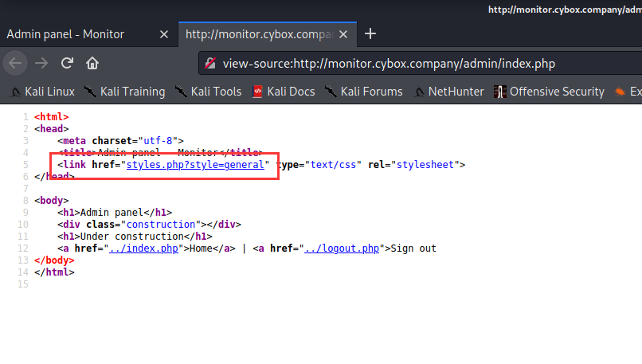Follow the styles.php?style=general link

[195, 165]
